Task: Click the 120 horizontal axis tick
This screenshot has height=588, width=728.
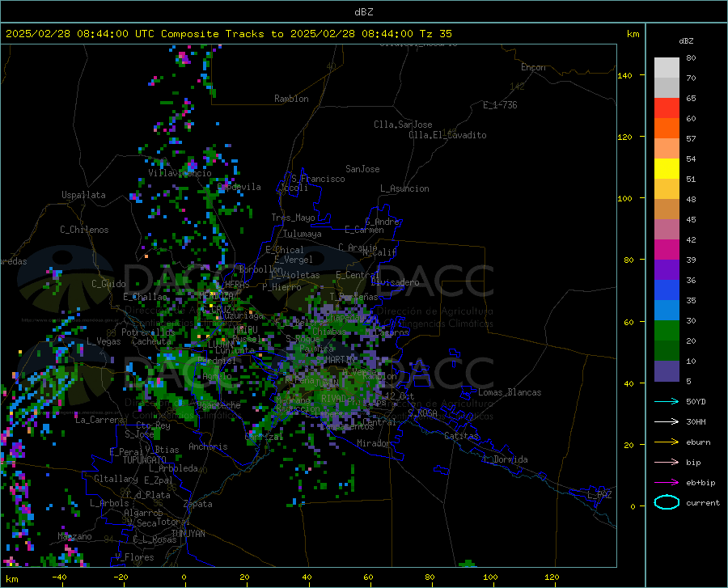Action: tap(552, 577)
